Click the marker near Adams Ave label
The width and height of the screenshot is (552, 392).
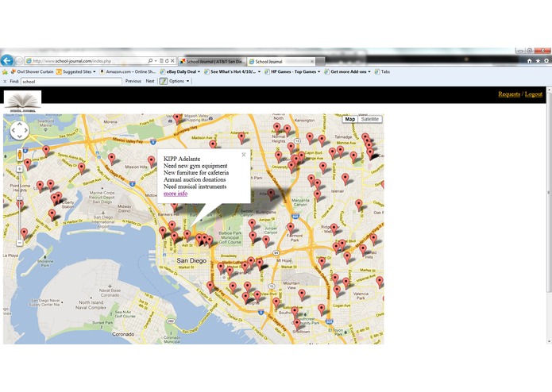tap(241, 137)
